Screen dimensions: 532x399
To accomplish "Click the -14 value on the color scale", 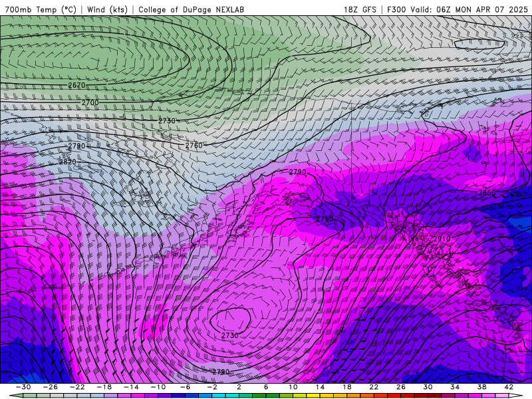I will click(x=131, y=387).
